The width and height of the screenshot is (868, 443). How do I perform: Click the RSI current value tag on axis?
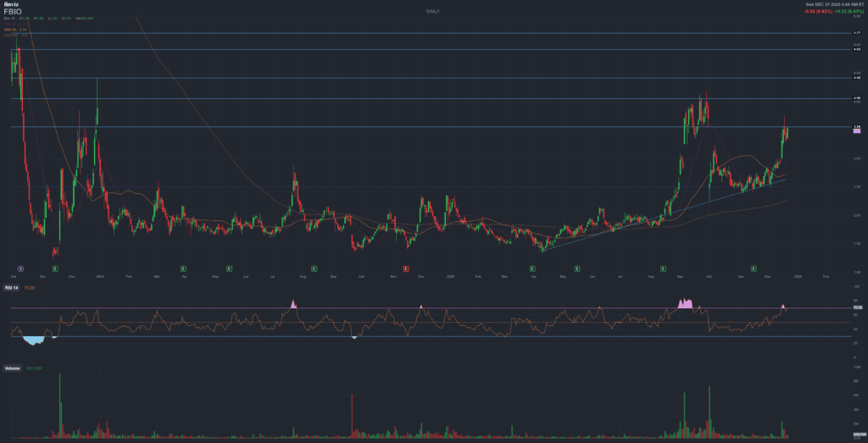(856, 308)
